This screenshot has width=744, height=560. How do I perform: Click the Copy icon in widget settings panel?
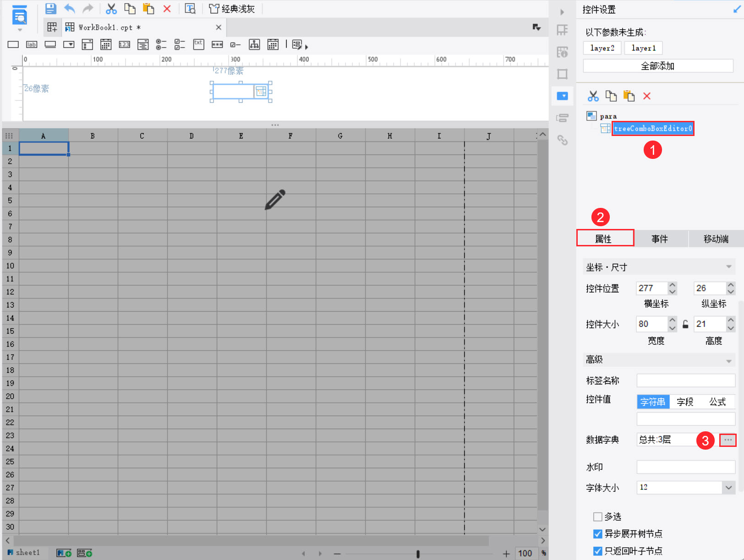click(x=611, y=96)
